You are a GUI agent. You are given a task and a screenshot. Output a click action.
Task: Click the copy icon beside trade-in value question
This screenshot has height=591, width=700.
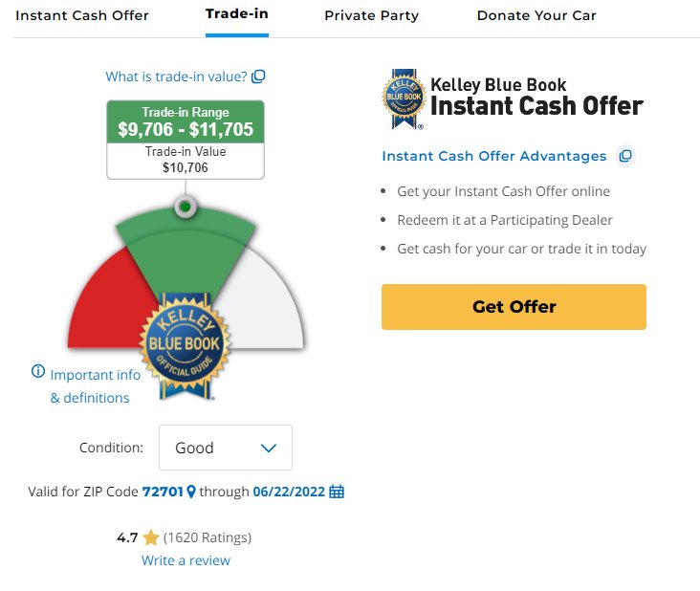click(x=258, y=77)
